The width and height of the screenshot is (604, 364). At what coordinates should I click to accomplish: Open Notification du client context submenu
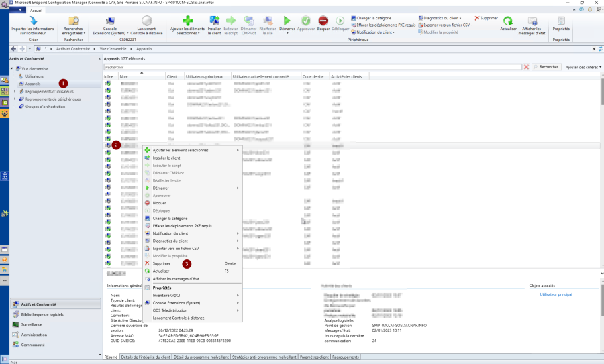(x=192, y=233)
